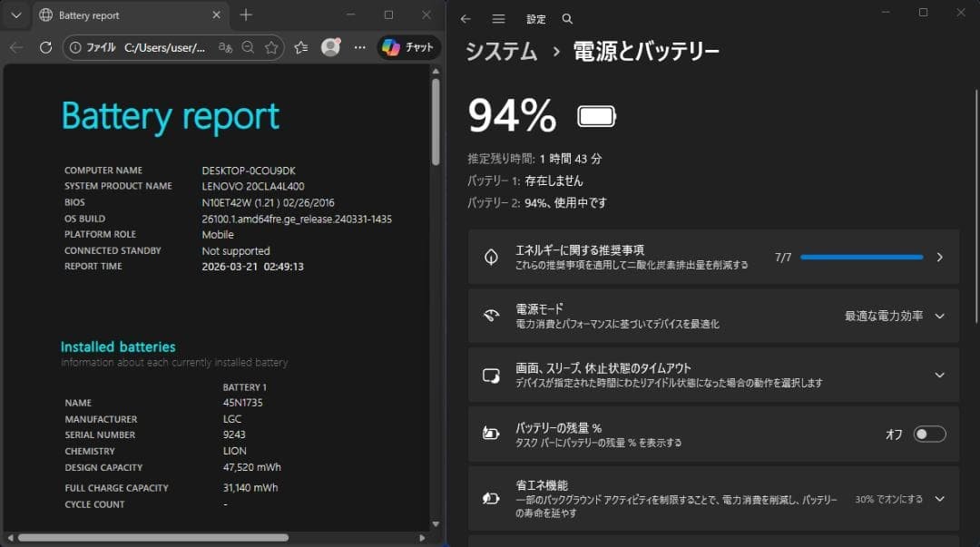Select design capacity value 47,520 mWh
The height and width of the screenshot is (547, 980).
[252, 467]
